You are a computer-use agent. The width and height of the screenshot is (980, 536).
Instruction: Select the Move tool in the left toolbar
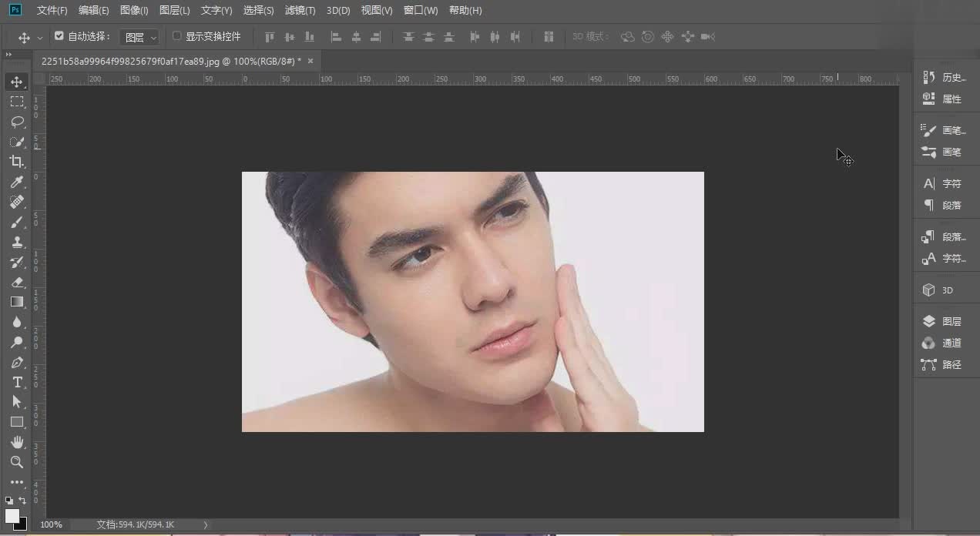(x=17, y=82)
